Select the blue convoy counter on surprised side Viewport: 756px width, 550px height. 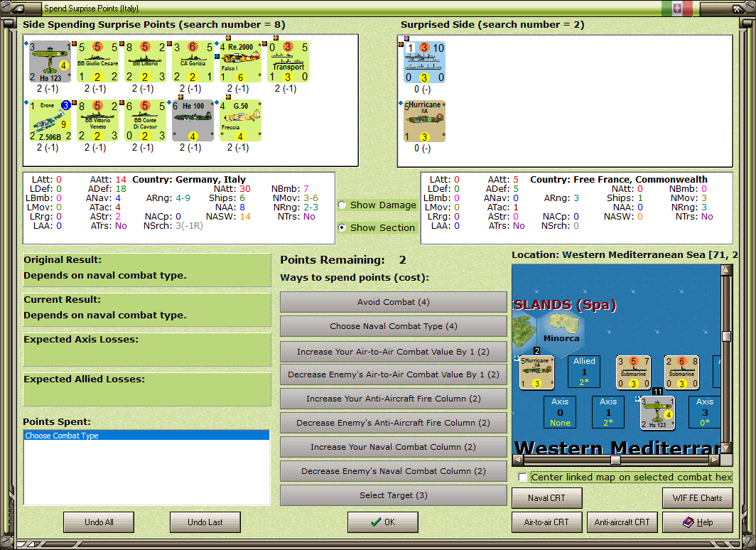coord(424,63)
